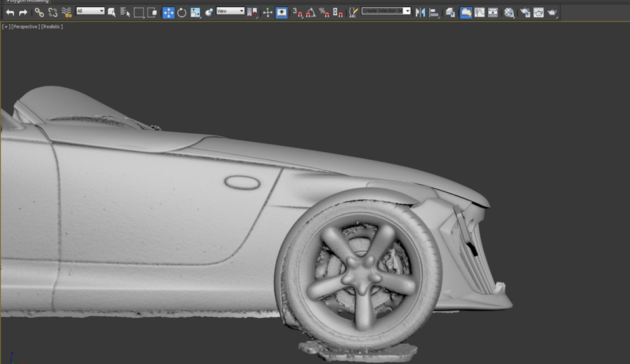The image size is (630, 364).
Task: Activate the Select and Link tool
Action: pos(39,12)
